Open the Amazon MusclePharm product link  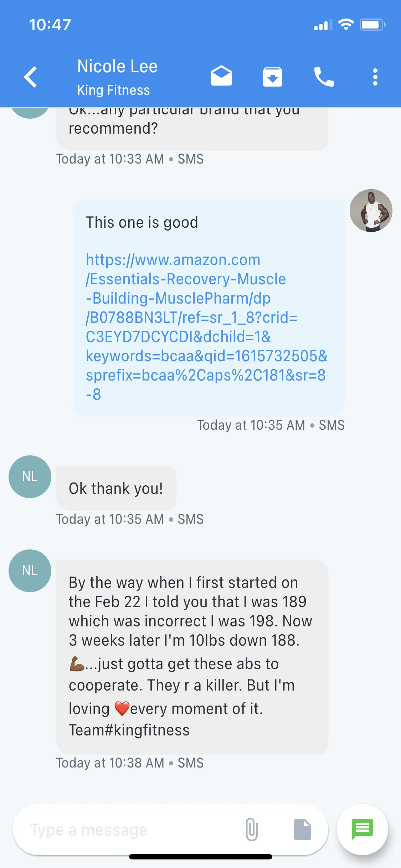tap(206, 327)
